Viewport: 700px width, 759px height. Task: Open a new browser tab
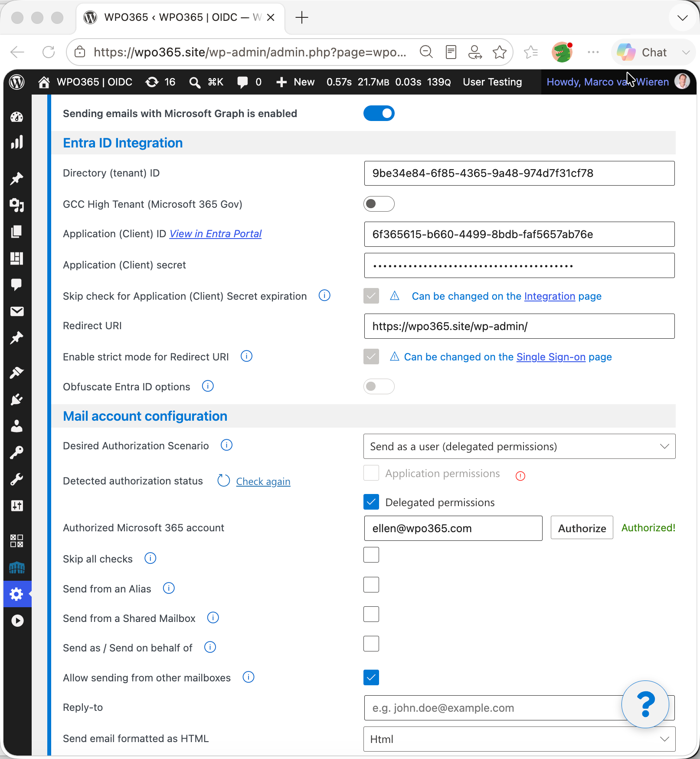point(301,18)
